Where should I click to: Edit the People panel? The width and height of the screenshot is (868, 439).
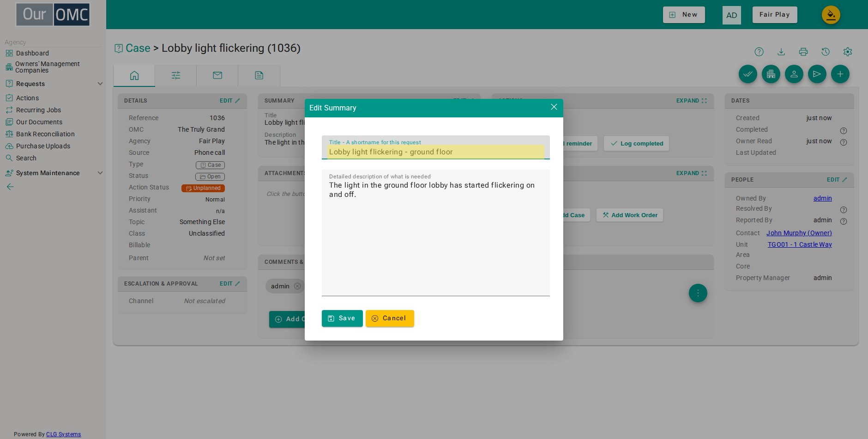pyautogui.click(x=837, y=180)
